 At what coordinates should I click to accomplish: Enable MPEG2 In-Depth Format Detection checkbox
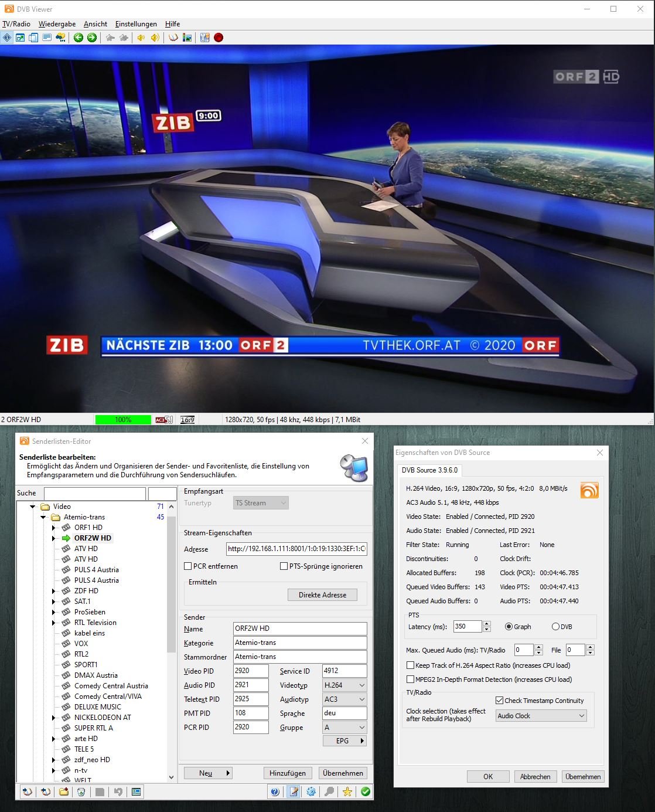pyautogui.click(x=411, y=680)
